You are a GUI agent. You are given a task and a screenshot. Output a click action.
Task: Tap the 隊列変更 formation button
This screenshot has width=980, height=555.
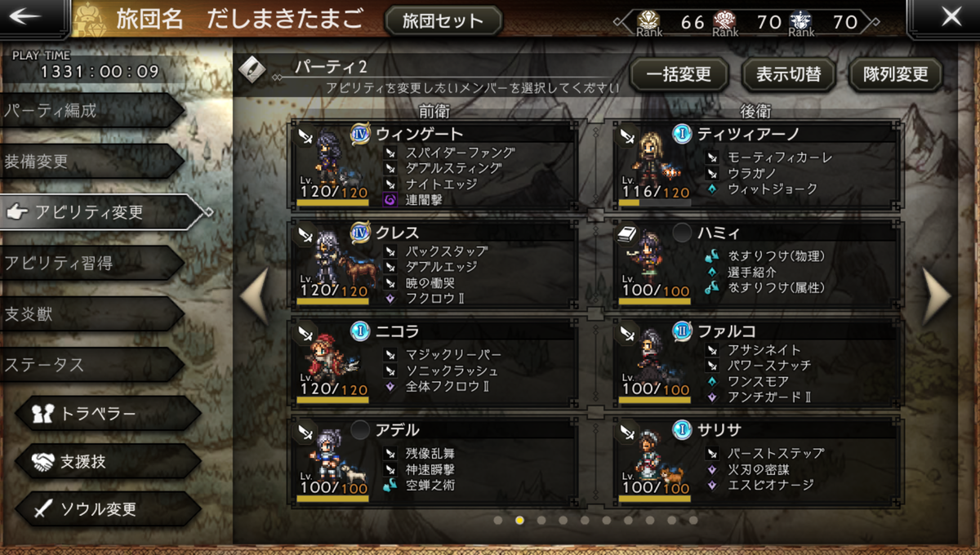click(x=895, y=75)
